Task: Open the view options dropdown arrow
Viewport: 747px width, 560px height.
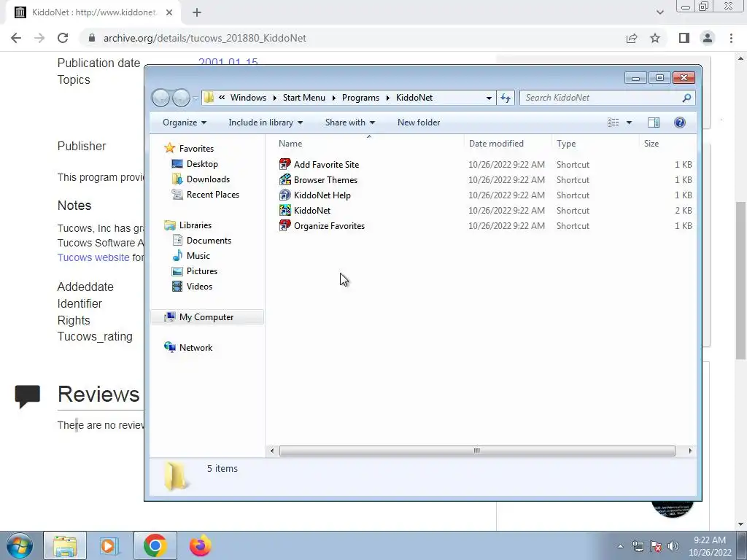Action: (x=629, y=122)
